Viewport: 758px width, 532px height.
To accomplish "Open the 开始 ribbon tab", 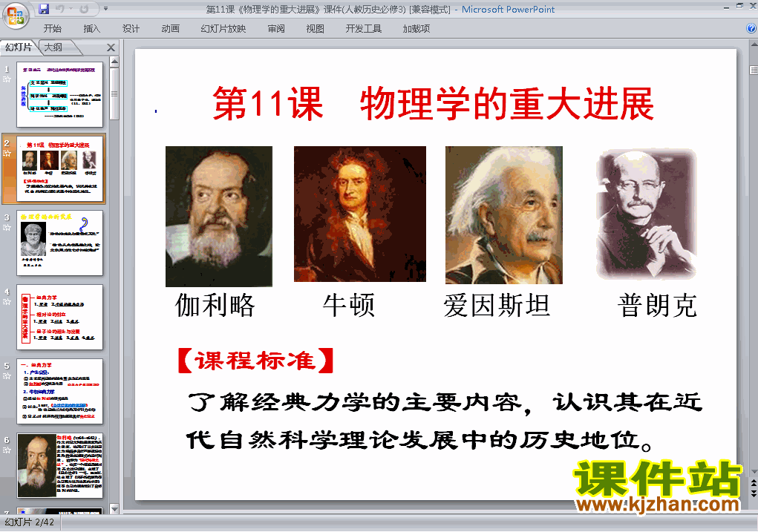I will (52, 28).
